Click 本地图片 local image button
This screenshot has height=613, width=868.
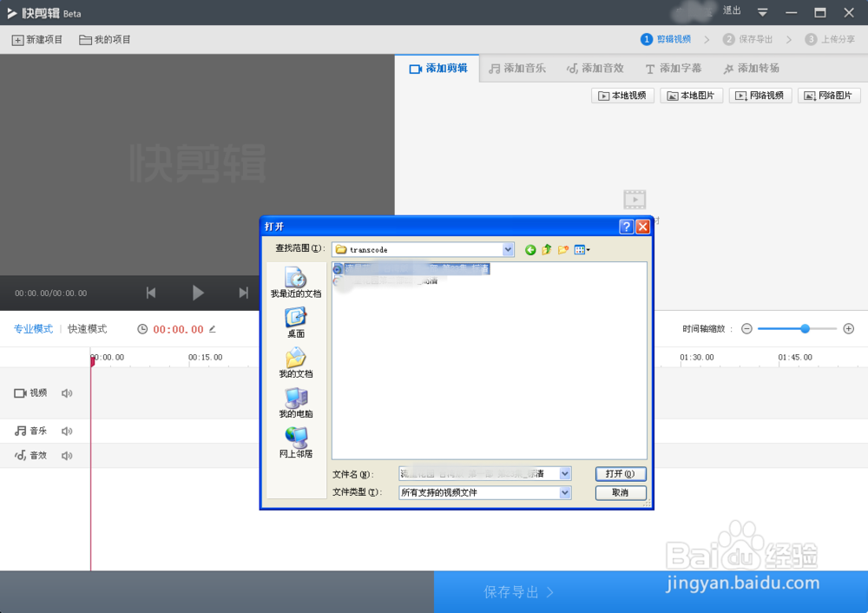pos(692,96)
